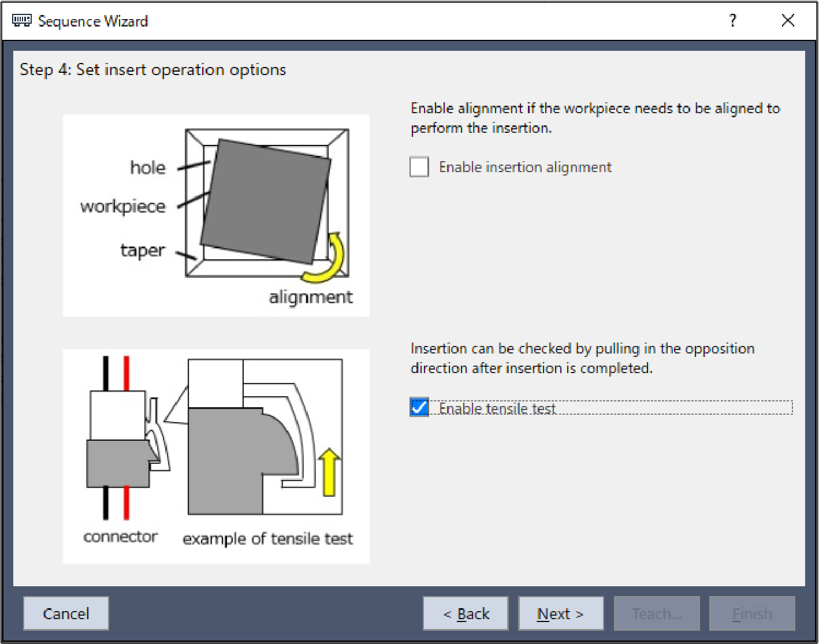Click the Step 4 heading text

(x=153, y=70)
